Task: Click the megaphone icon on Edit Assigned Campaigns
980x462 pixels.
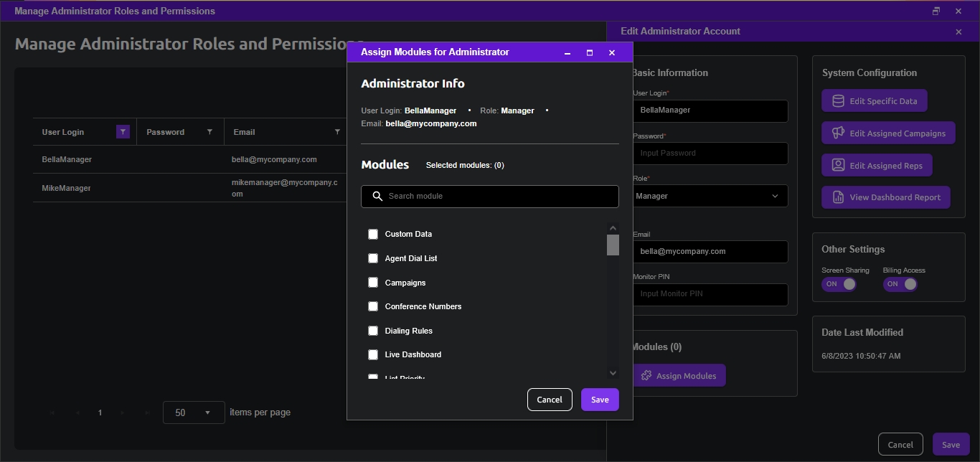Action: point(838,133)
